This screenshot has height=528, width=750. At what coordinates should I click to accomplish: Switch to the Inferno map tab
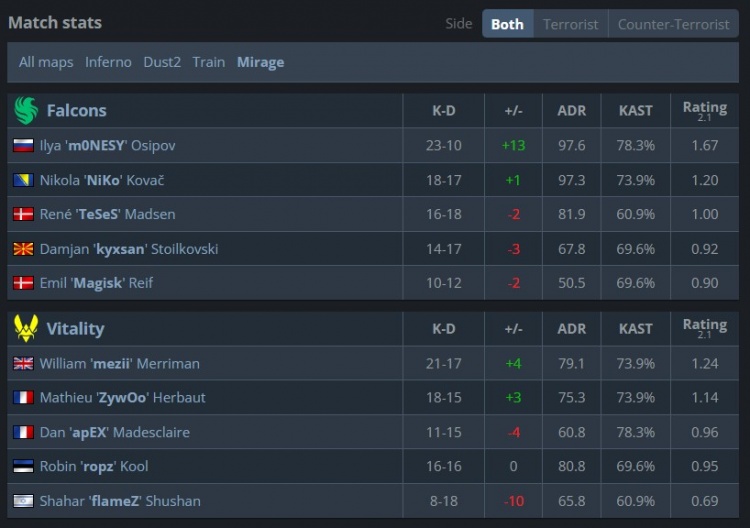pyautogui.click(x=108, y=62)
